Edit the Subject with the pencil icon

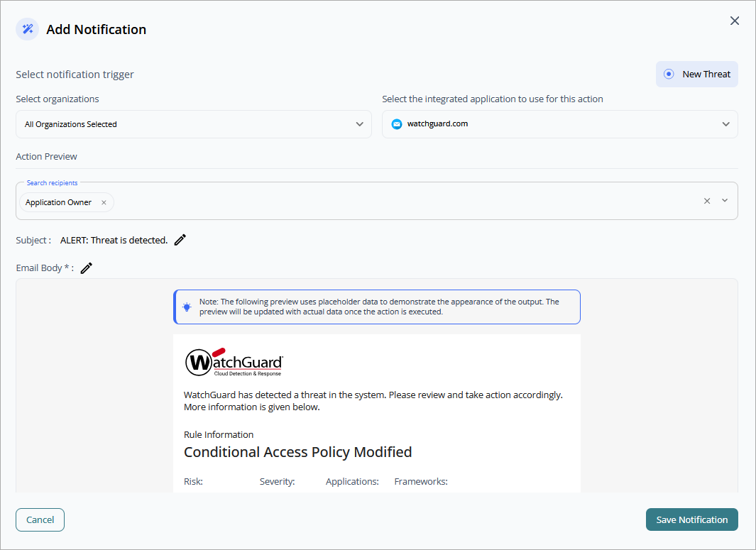[180, 240]
